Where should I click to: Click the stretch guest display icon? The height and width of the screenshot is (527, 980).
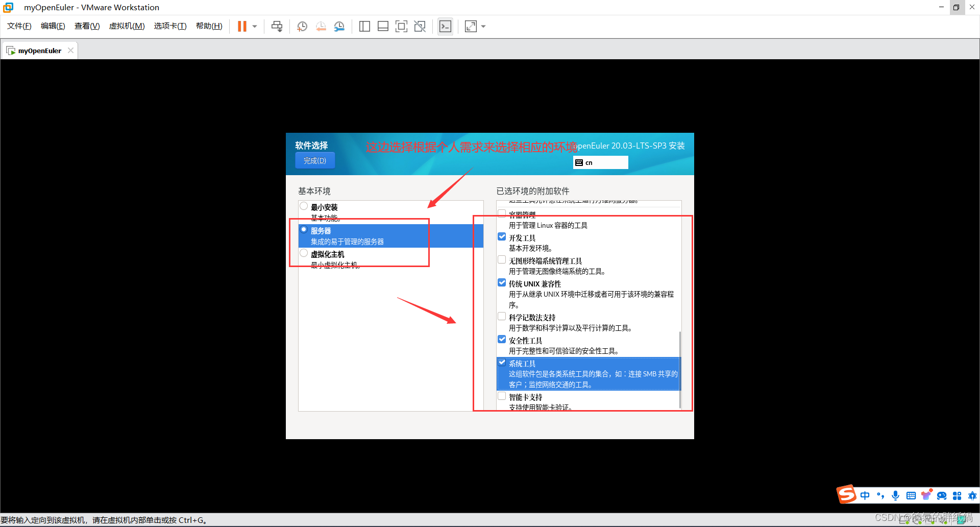[471, 26]
